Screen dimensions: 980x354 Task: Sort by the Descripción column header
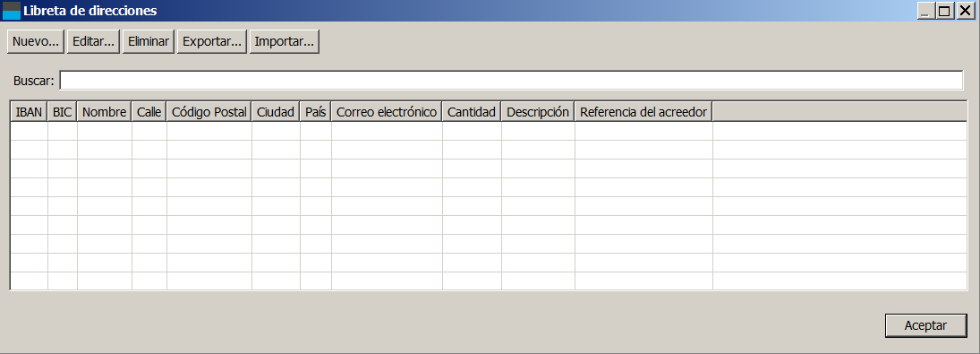pyautogui.click(x=538, y=112)
